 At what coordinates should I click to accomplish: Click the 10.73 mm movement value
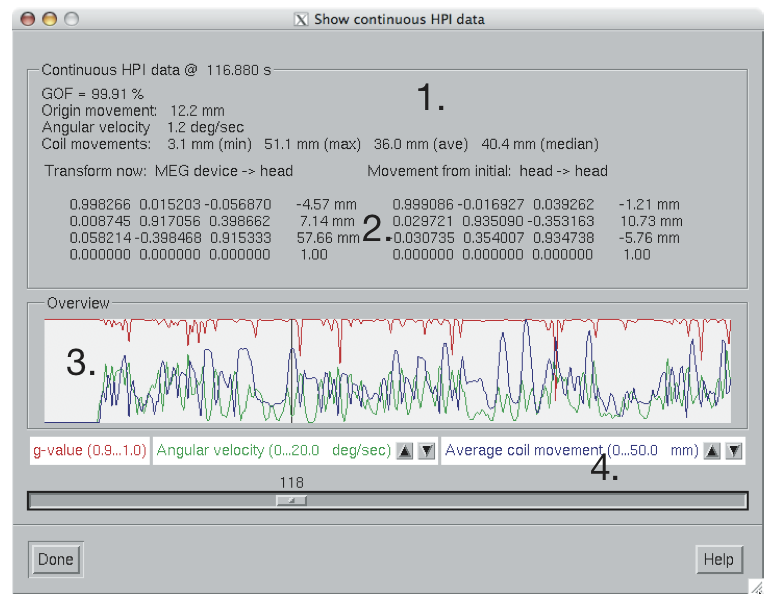tap(651, 221)
